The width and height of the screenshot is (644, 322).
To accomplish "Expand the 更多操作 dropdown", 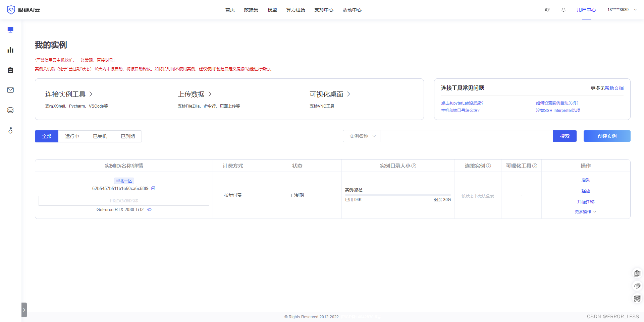I will pos(586,212).
